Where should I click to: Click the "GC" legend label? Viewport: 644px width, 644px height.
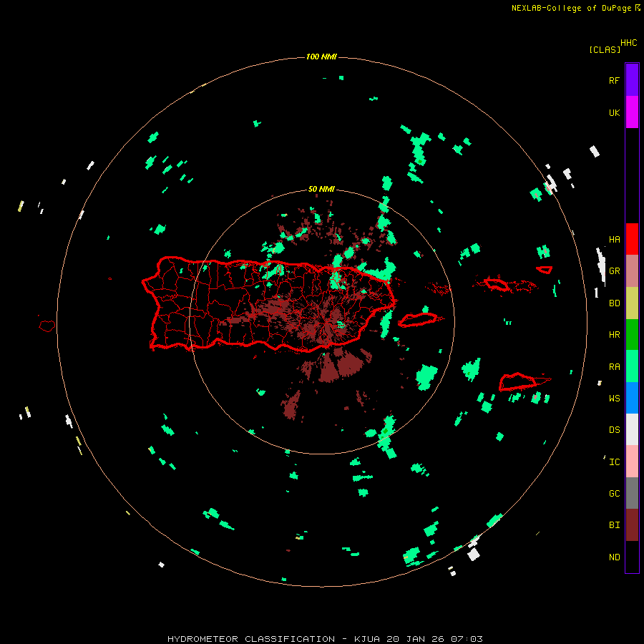click(x=614, y=494)
